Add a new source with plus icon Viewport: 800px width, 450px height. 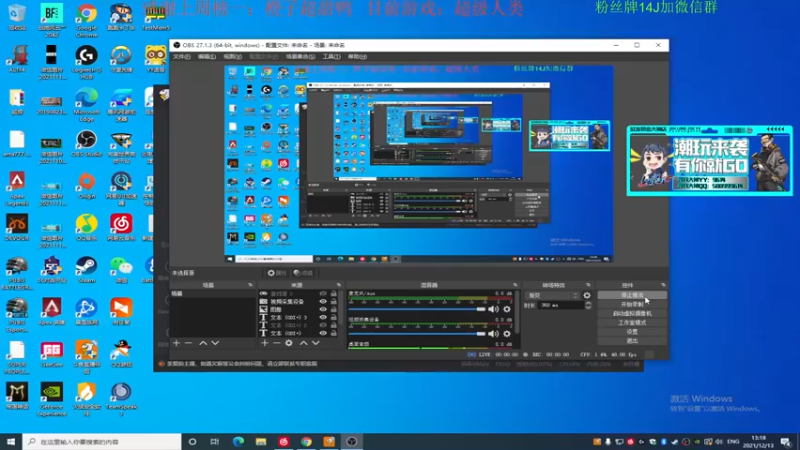tap(265, 343)
